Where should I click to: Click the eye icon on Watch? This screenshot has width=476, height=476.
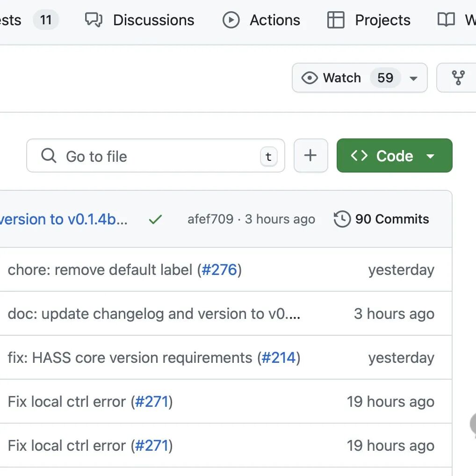pos(309,78)
